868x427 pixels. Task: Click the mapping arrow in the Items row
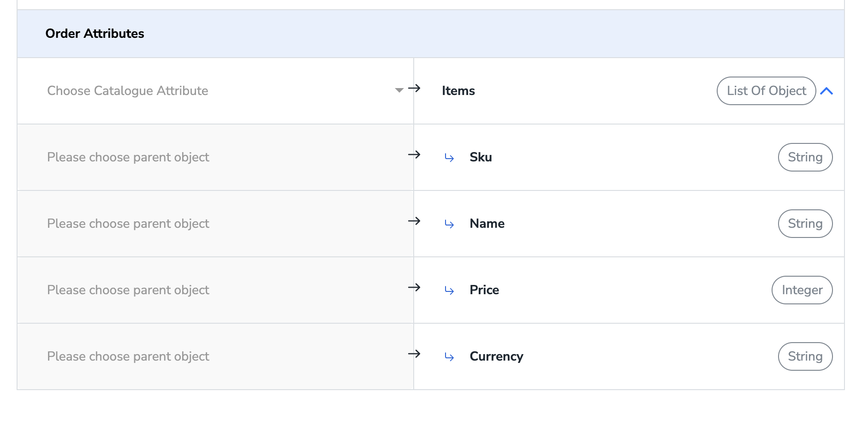pyautogui.click(x=414, y=88)
